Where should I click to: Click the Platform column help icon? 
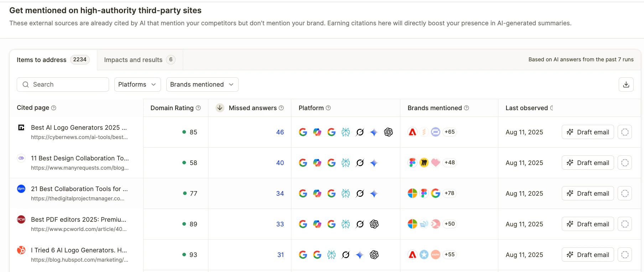coord(328,108)
